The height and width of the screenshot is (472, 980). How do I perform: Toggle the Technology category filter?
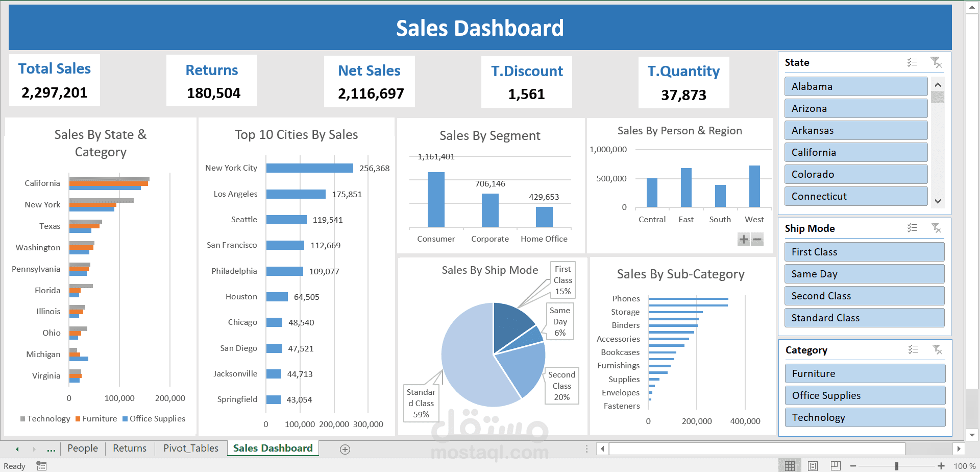click(865, 417)
